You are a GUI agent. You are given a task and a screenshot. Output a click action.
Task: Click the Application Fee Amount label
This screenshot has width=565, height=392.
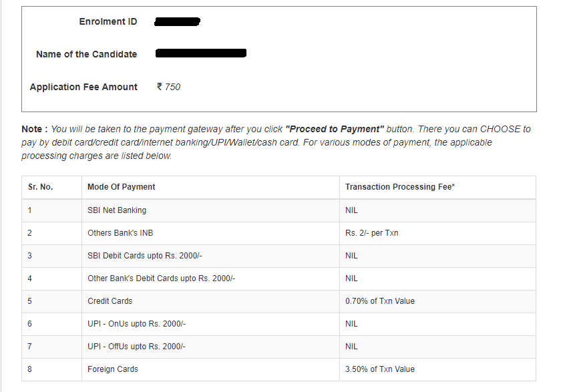point(83,87)
